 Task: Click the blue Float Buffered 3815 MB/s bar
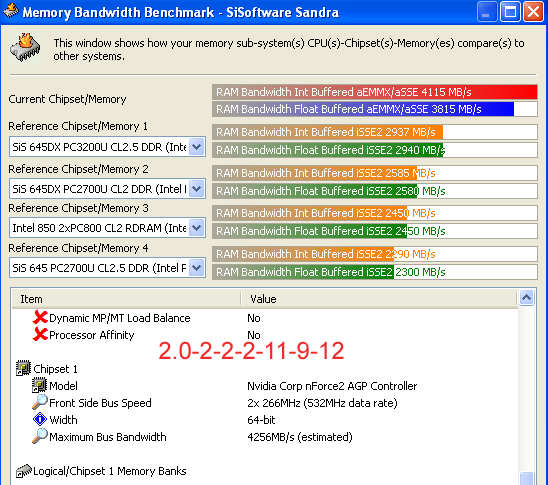(375, 109)
